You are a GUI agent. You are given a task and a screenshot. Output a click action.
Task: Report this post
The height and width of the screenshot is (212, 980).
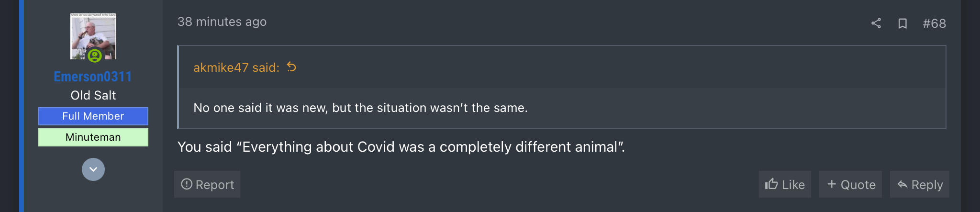[x=207, y=184]
